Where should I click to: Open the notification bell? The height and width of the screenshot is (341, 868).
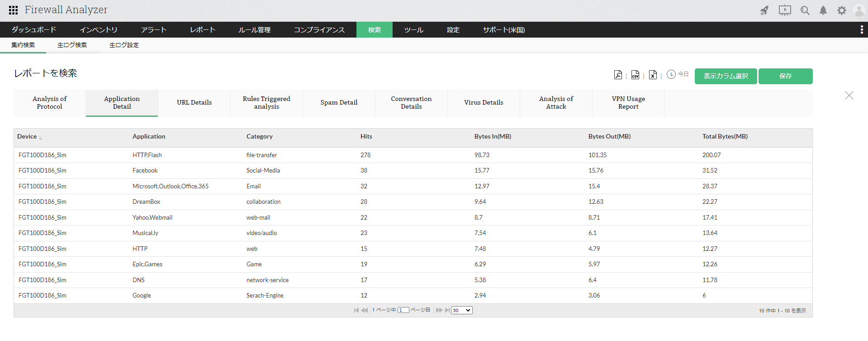[823, 10]
